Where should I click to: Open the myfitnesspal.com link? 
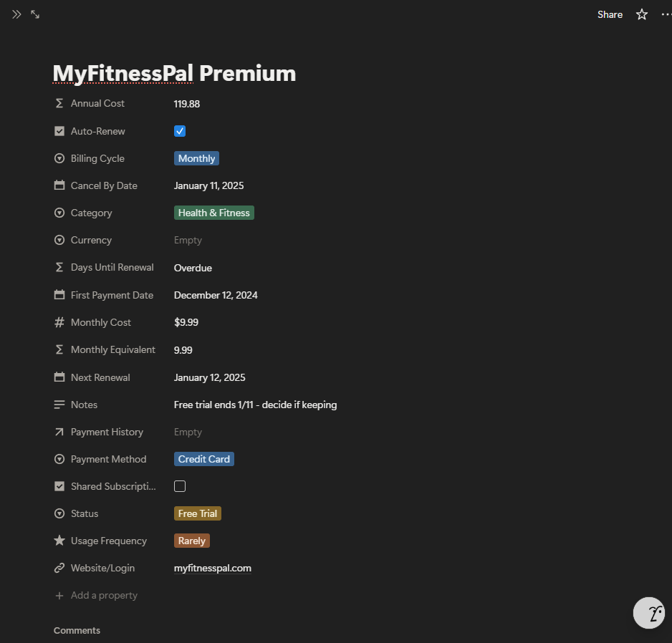coord(213,568)
